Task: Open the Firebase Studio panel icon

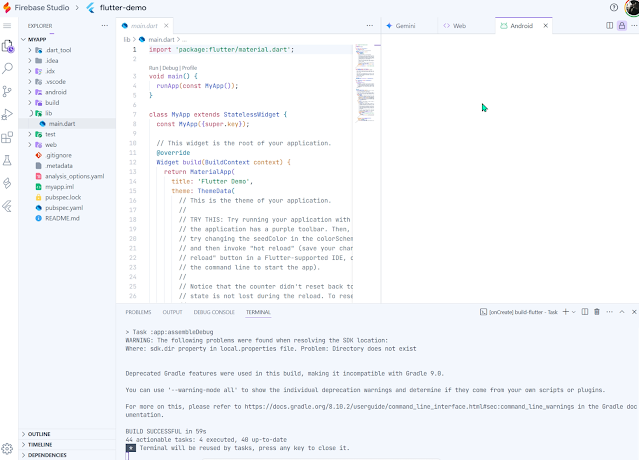Action: coord(7,183)
